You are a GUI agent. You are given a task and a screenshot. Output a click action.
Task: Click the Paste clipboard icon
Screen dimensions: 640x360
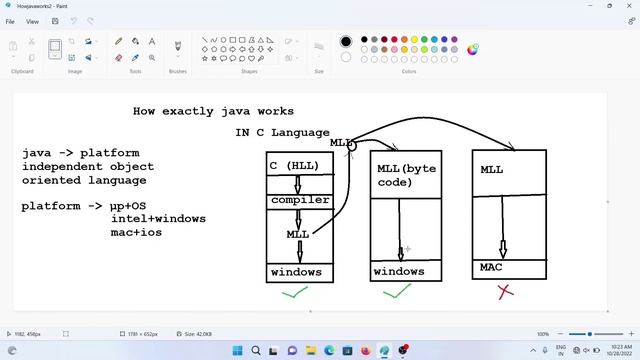[x=13, y=45]
